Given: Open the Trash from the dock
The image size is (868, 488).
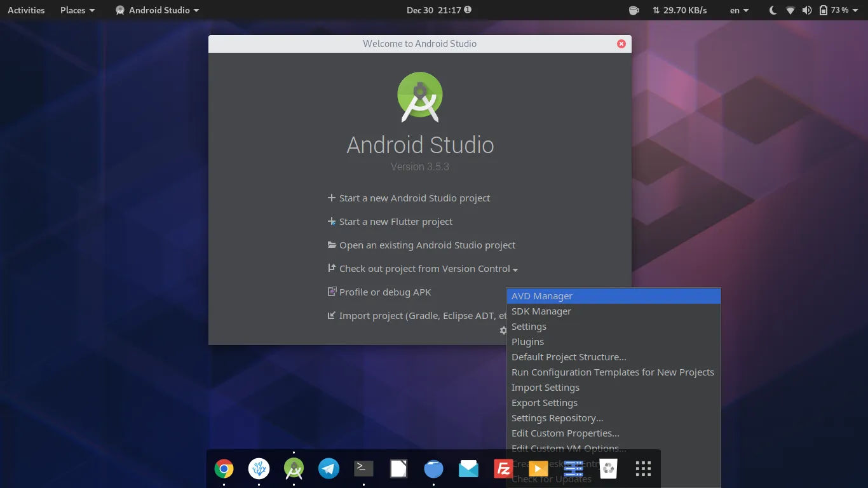Looking at the screenshot, I should (608, 469).
